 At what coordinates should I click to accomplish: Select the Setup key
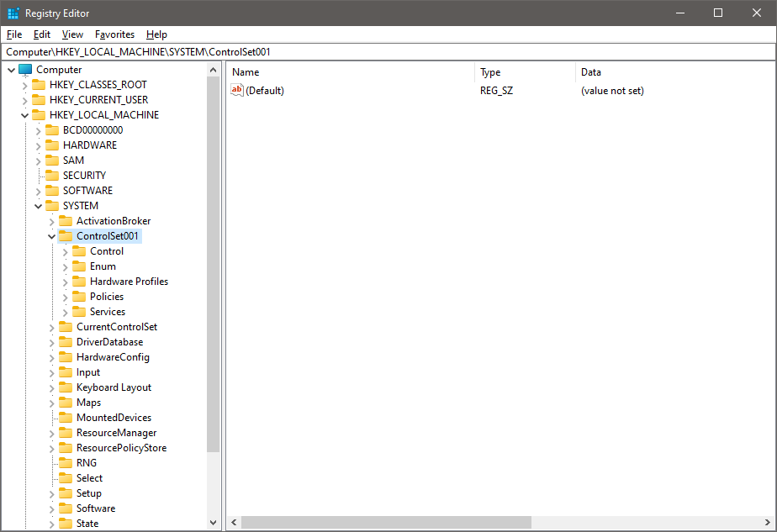[88, 493]
